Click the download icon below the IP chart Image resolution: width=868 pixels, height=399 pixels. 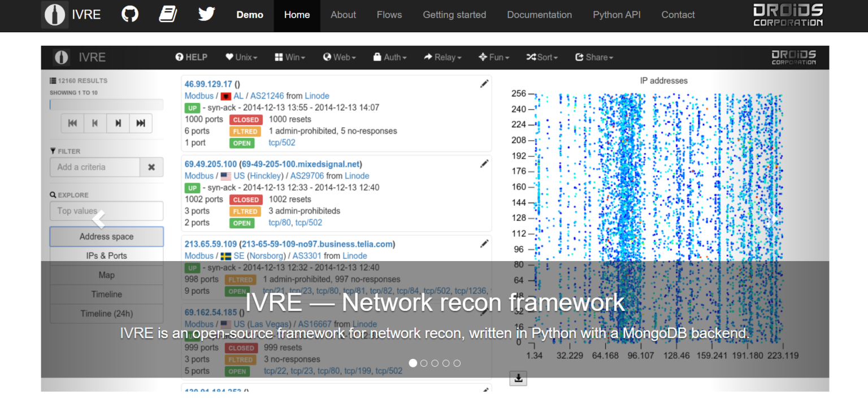point(518,378)
